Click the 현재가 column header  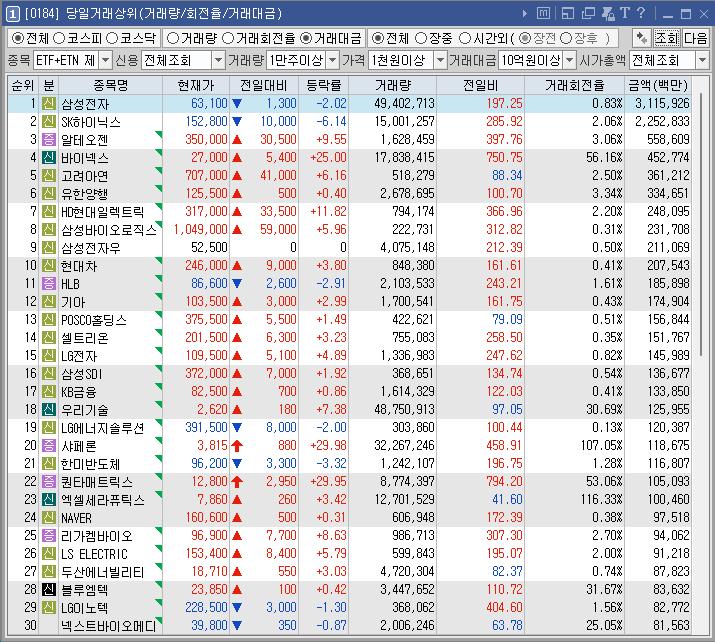196,85
